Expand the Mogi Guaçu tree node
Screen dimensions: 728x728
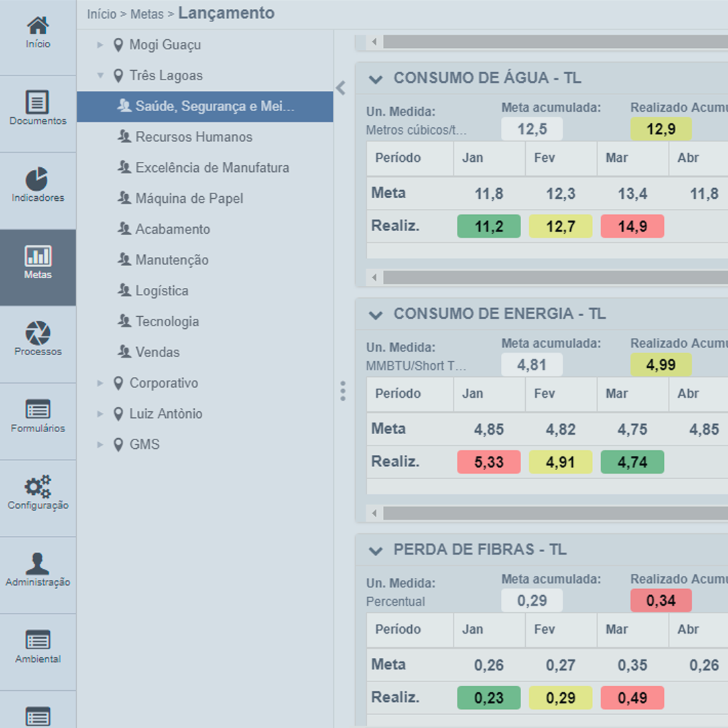point(100,45)
